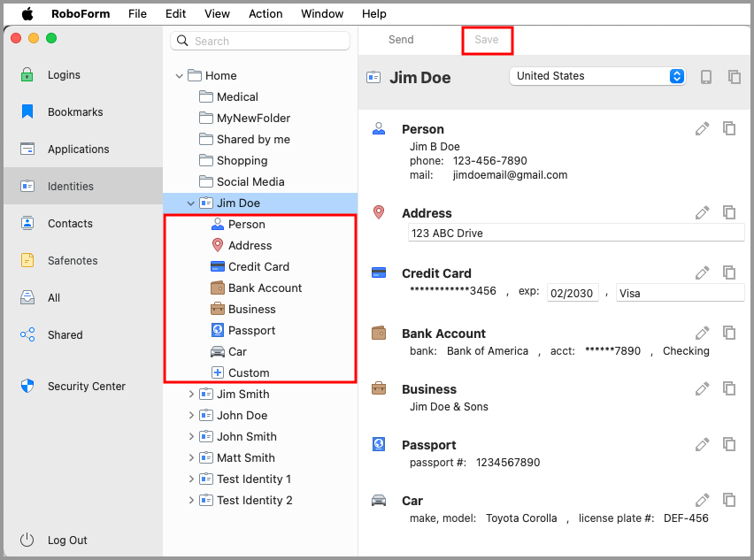The image size is (754, 560).
Task: Open the Window menu
Action: coord(322,13)
